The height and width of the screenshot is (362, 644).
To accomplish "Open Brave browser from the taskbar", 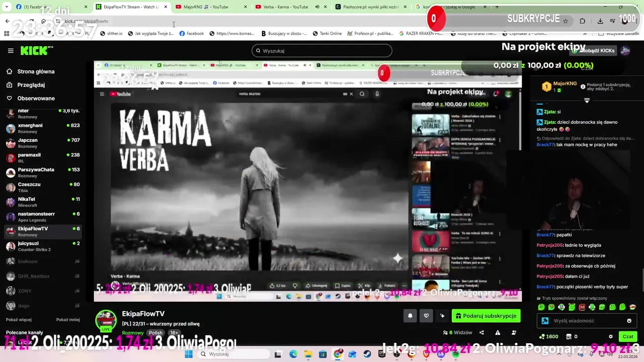I will coord(427,354).
